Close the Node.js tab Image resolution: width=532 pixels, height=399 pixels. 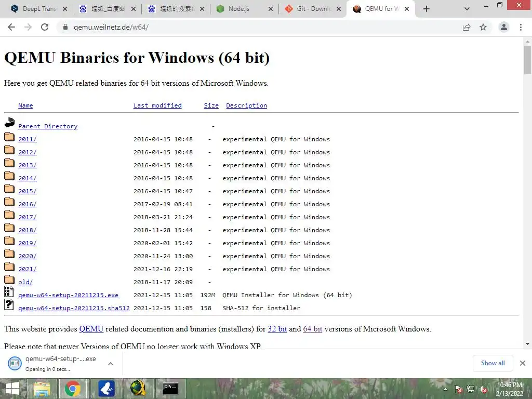pyautogui.click(x=270, y=9)
